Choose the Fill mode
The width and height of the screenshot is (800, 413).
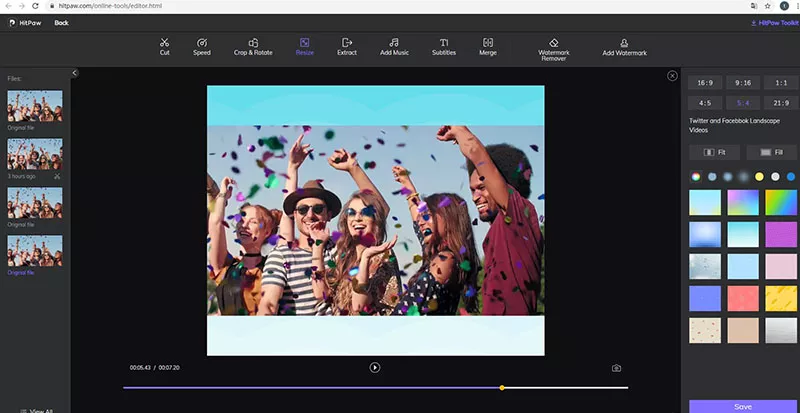click(x=771, y=152)
